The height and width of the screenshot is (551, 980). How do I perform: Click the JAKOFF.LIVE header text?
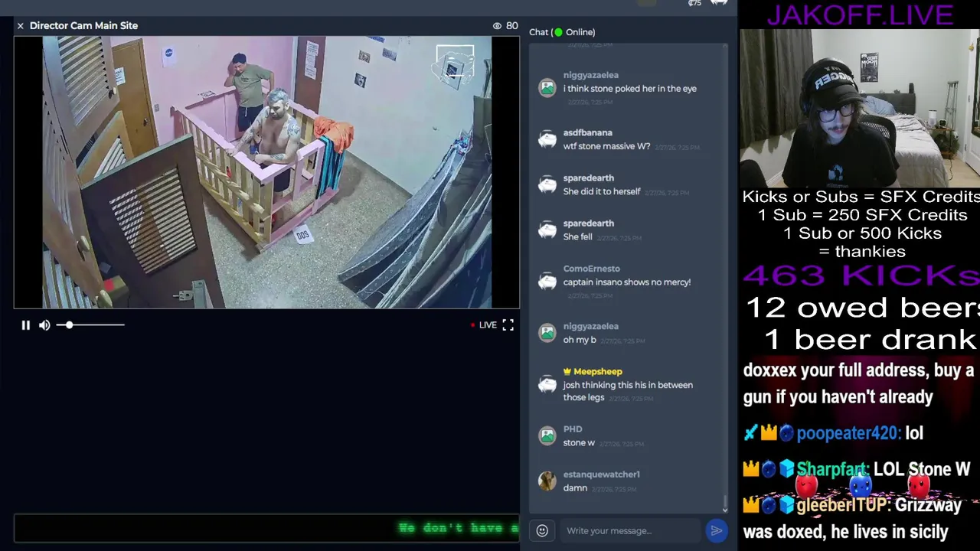click(859, 15)
